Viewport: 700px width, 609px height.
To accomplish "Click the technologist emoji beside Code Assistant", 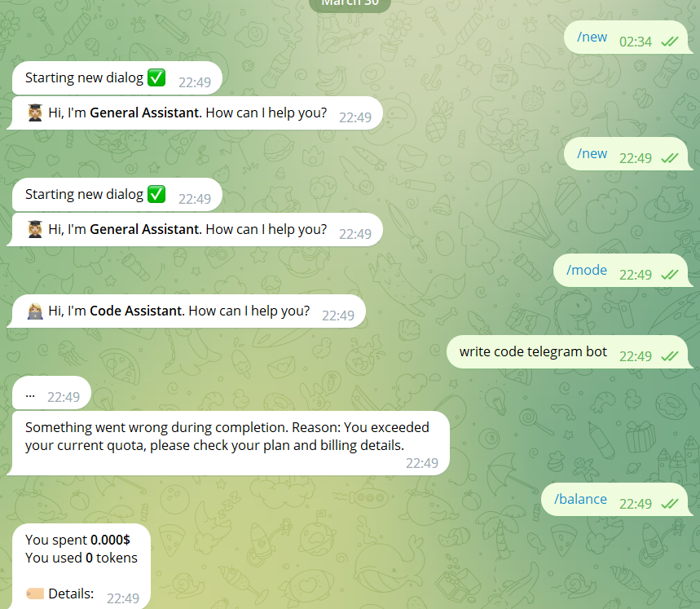I will coord(35,311).
